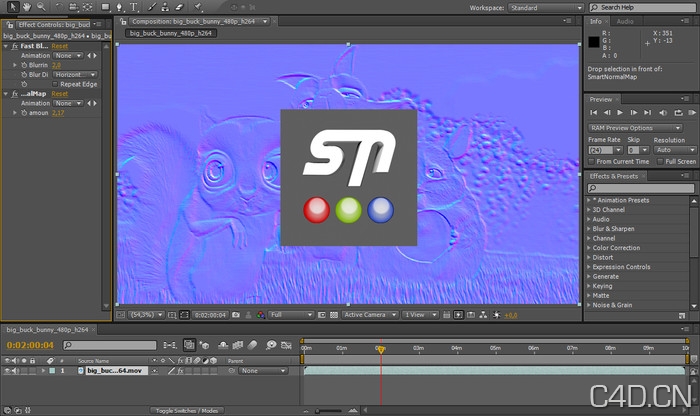Select the Pen tool
Viewport: 700px width, 416px height.
tap(119, 7)
